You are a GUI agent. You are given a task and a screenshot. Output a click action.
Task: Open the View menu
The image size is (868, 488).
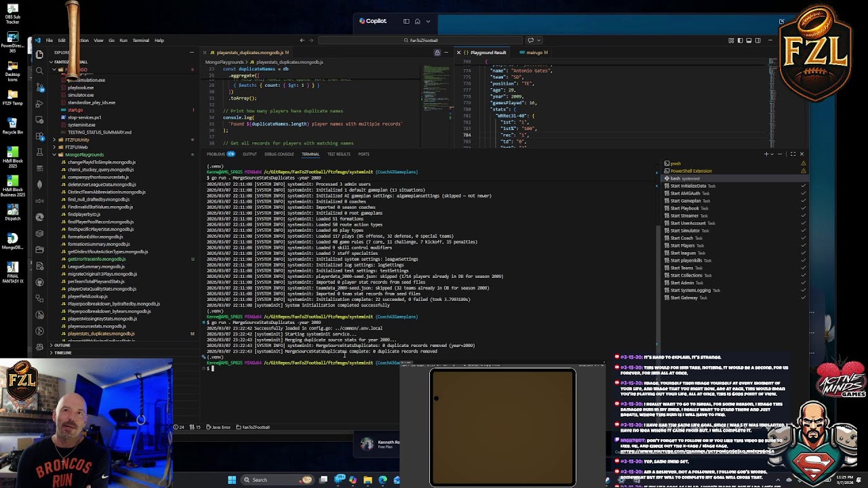(x=98, y=41)
